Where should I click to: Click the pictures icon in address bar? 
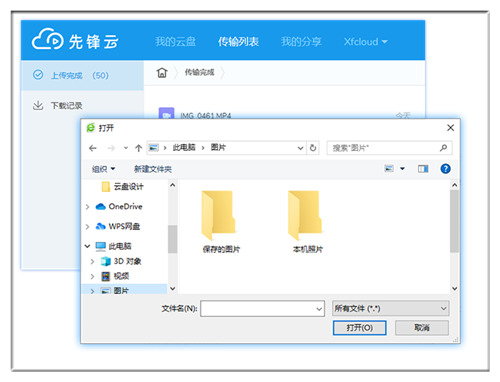coord(153,147)
